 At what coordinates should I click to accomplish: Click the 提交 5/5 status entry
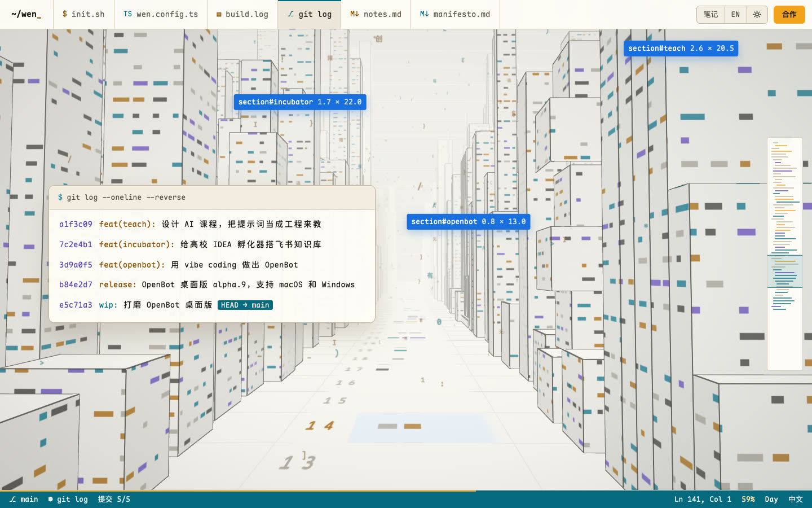pos(114,500)
